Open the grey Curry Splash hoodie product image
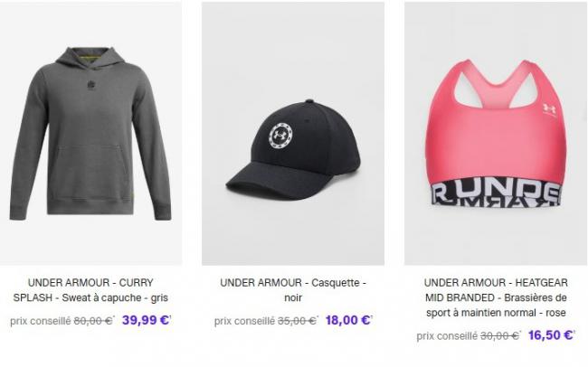Viewport: 588px width, 367px height. click(x=90, y=134)
